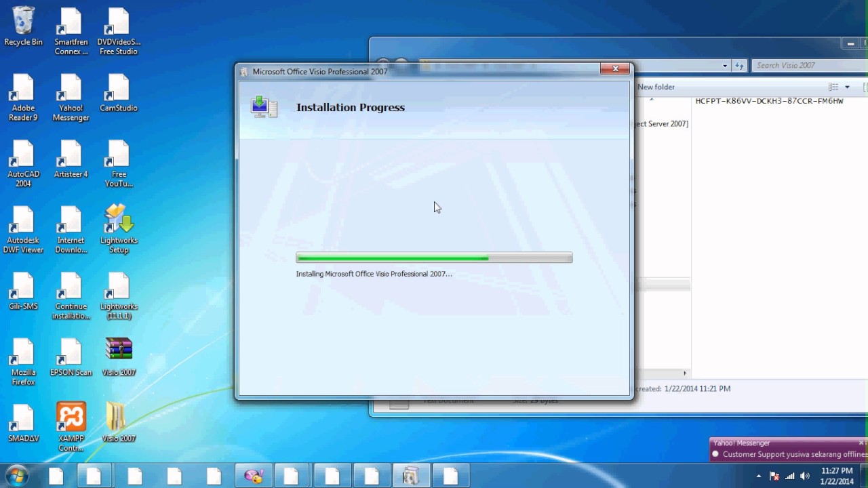Select Yahoo! Messenger desktop shortcut
The height and width of the screenshot is (488, 868).
point(71,98)
